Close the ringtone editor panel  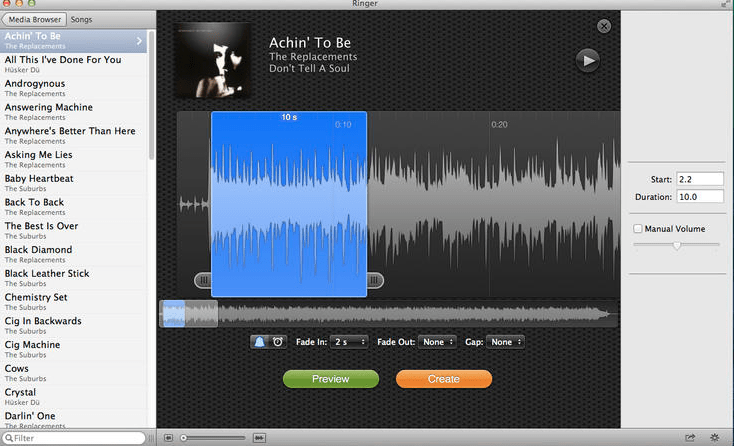pos(604,26)
